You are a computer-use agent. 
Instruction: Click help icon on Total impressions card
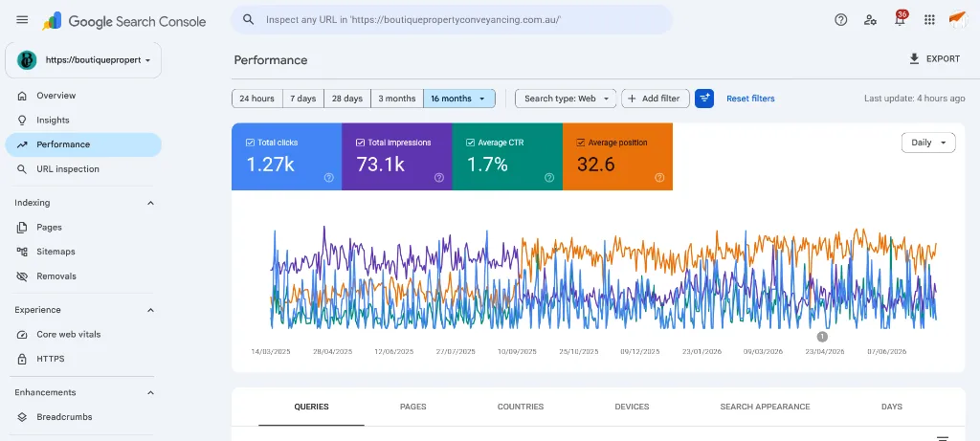click(x=438, y=177)
